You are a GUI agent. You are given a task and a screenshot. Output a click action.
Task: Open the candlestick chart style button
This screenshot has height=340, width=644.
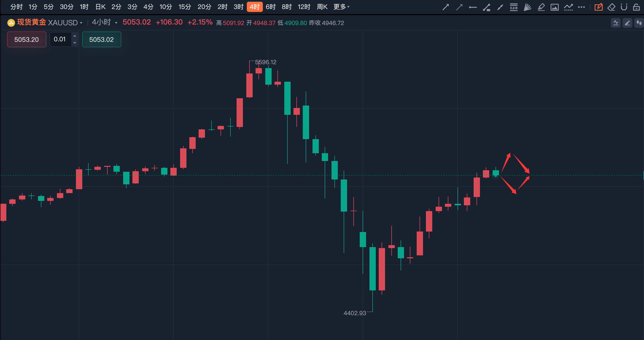point(639,23)
